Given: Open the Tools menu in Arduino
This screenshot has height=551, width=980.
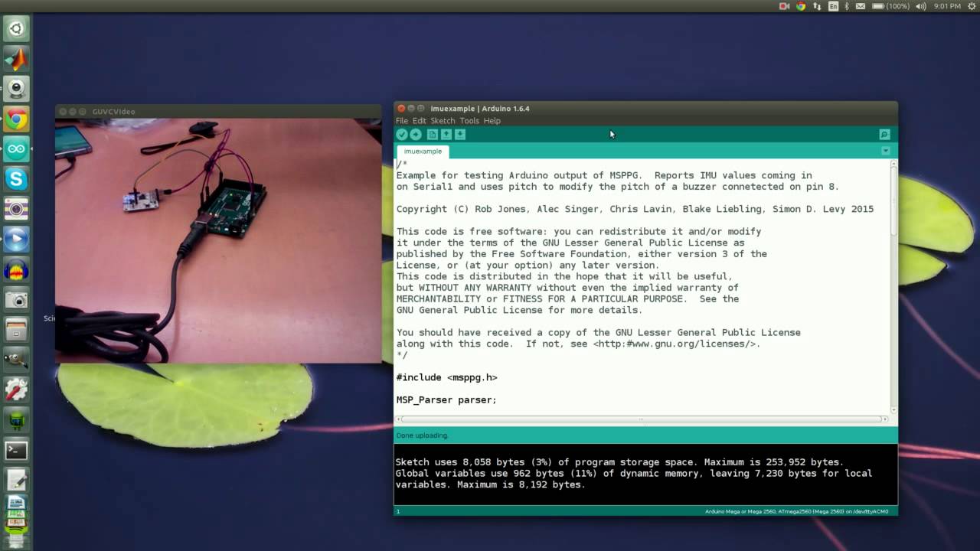Looking at the screenshot, I should point(469,121).
